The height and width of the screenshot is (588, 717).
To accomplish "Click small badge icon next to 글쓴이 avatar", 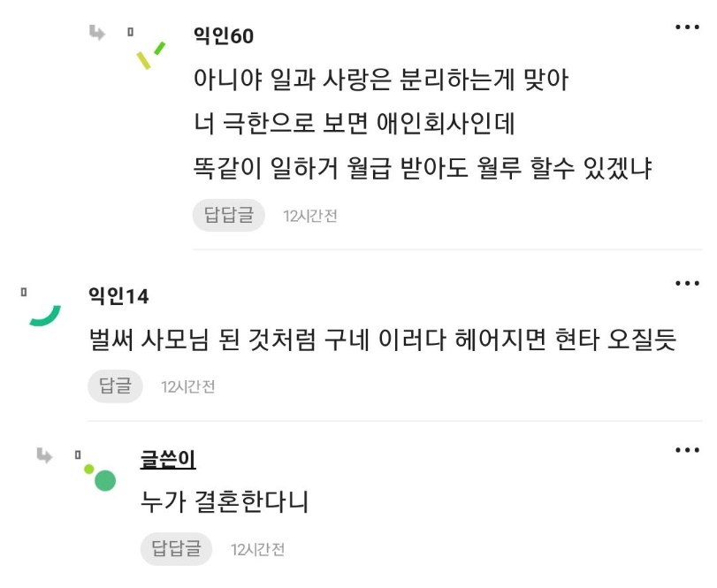I will 78,455.
